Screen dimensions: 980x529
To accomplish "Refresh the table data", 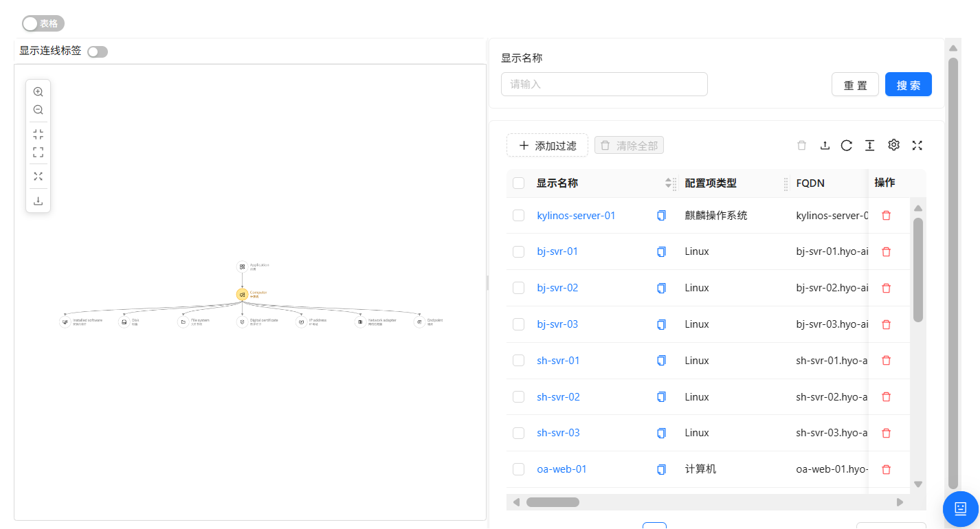I will [847, 145].
